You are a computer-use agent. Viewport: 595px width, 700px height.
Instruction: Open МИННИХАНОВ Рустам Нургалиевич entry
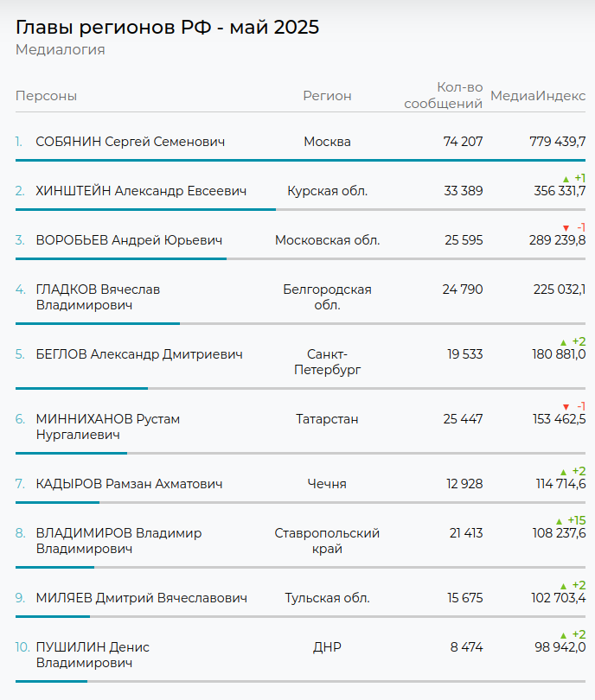click(107, 427)
